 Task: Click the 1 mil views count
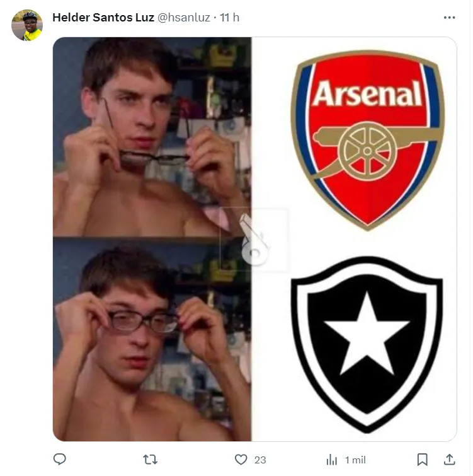coord(355,460)
